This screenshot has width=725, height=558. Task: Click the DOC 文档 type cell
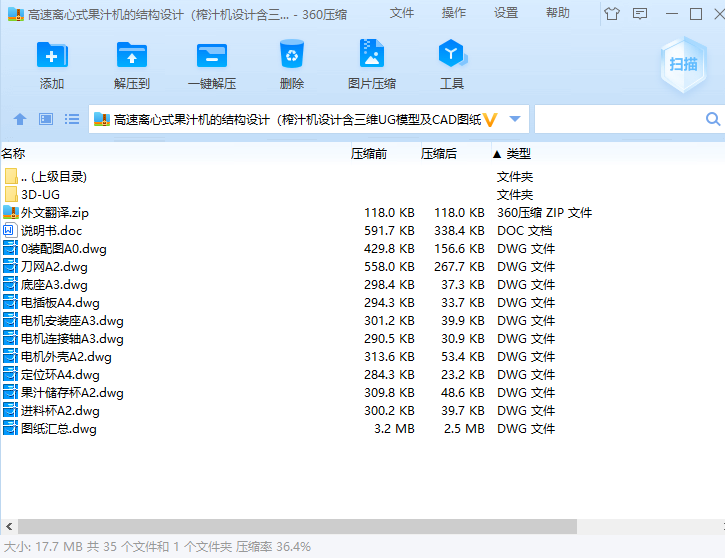tap(524, 231)
